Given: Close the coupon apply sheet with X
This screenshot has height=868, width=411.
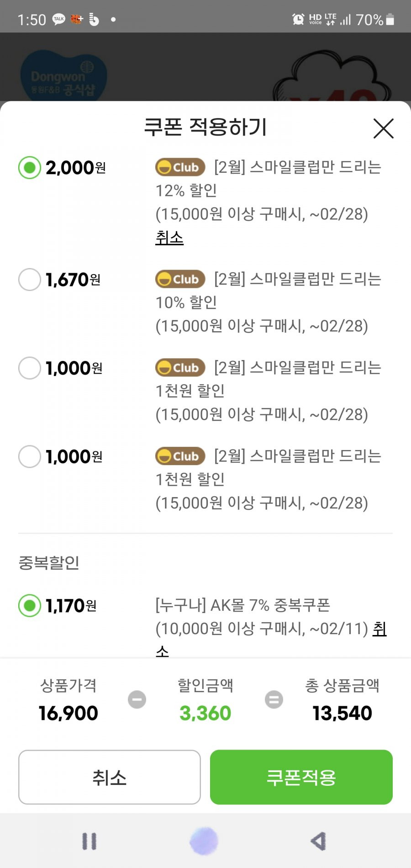Looking at the screenshot, I should click(x=383, y=128).
